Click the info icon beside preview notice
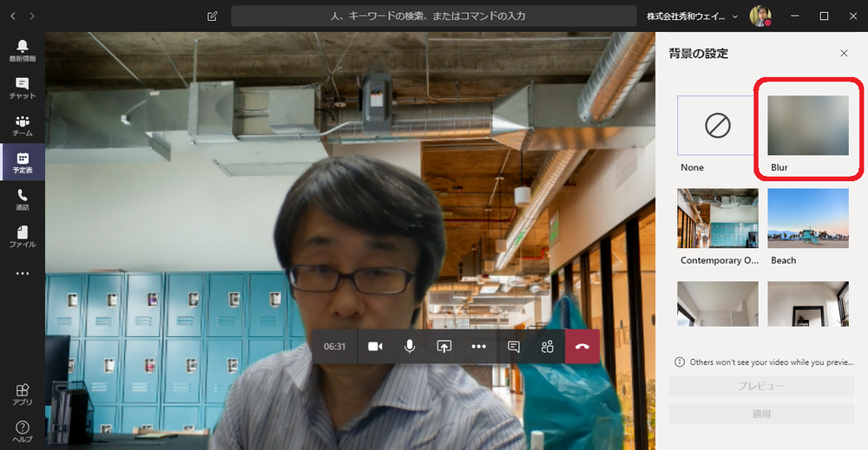The image size is (868, 450). pos(680,362)
